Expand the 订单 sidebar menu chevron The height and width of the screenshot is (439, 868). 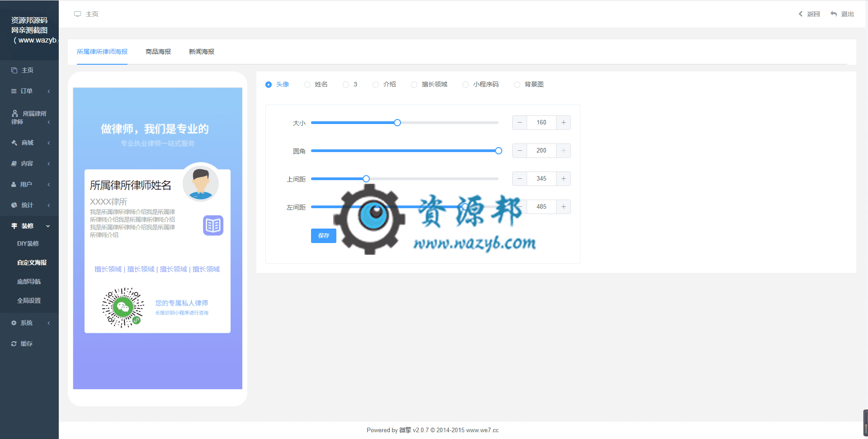[49, 91]
